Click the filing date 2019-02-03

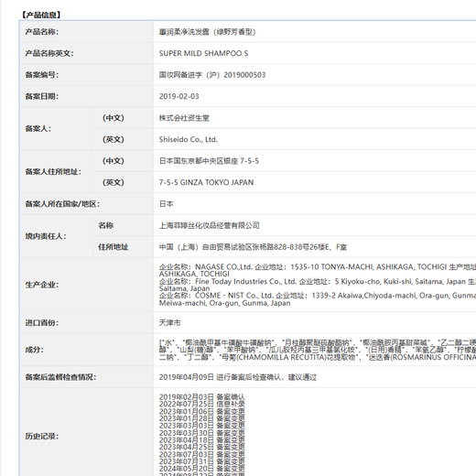click(x=178, y=96)
